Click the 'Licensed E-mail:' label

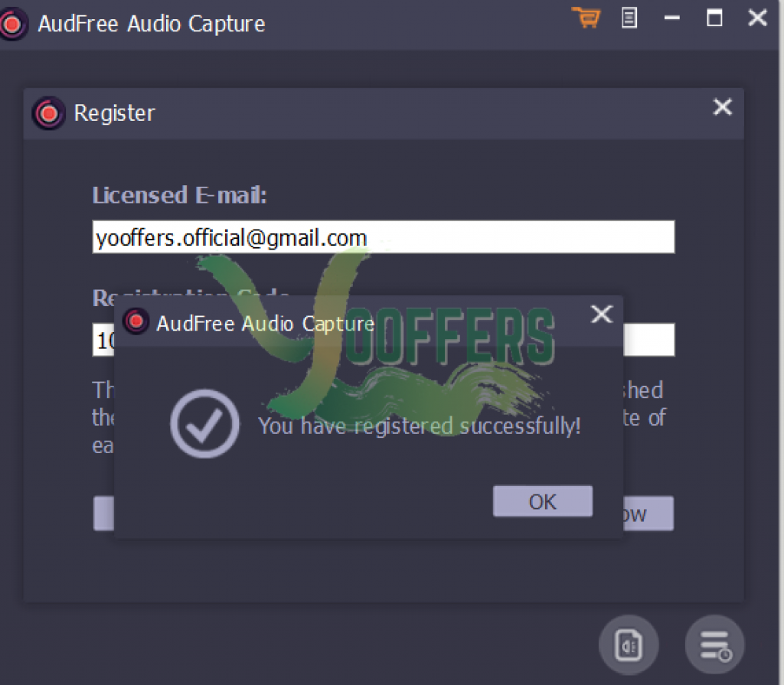tap(179, 195)
